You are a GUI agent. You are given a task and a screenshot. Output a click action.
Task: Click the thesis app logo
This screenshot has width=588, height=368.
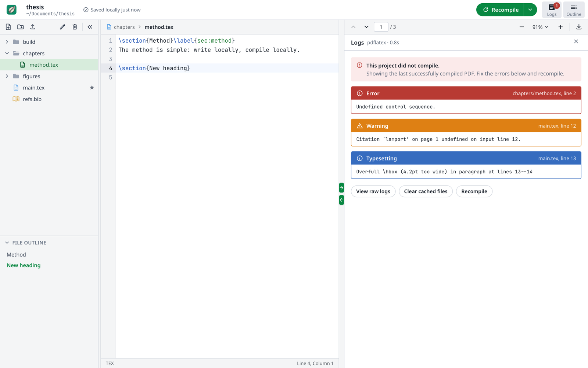[11, 10]
